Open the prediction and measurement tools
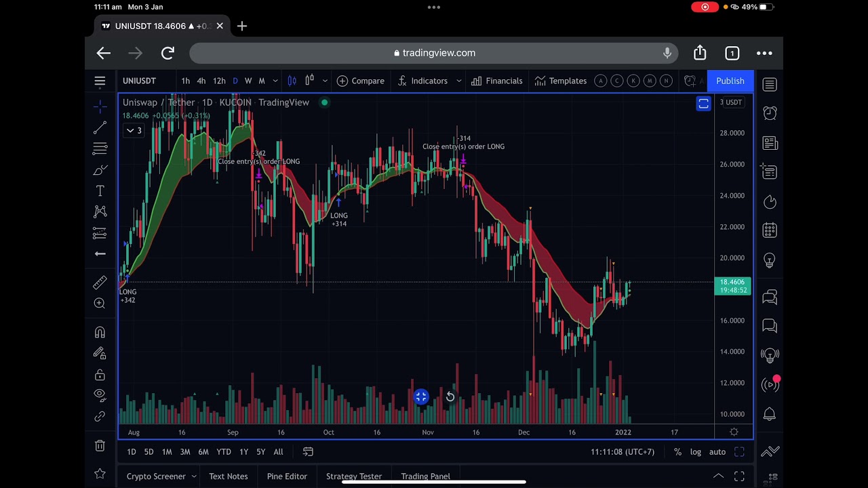 click(100, 233)
